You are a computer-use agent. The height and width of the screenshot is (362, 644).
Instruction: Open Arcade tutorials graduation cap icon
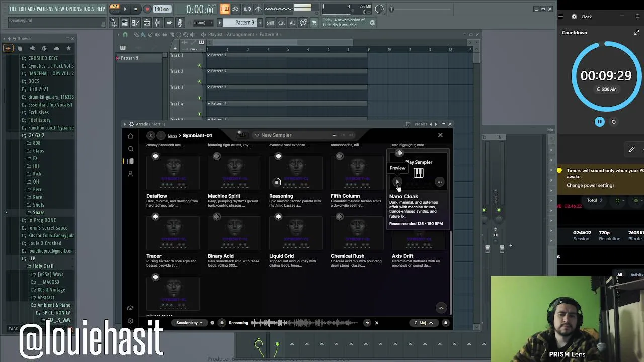(130, 308)
